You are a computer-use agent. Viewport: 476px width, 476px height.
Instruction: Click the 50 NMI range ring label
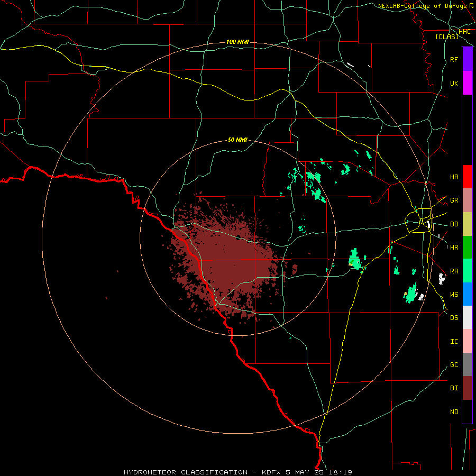(237, 140)
